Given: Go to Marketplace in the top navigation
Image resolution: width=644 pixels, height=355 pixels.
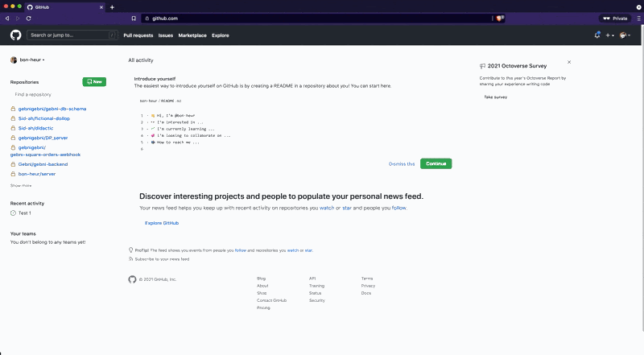Looking at the screenshot, I should tap(192, 35).
